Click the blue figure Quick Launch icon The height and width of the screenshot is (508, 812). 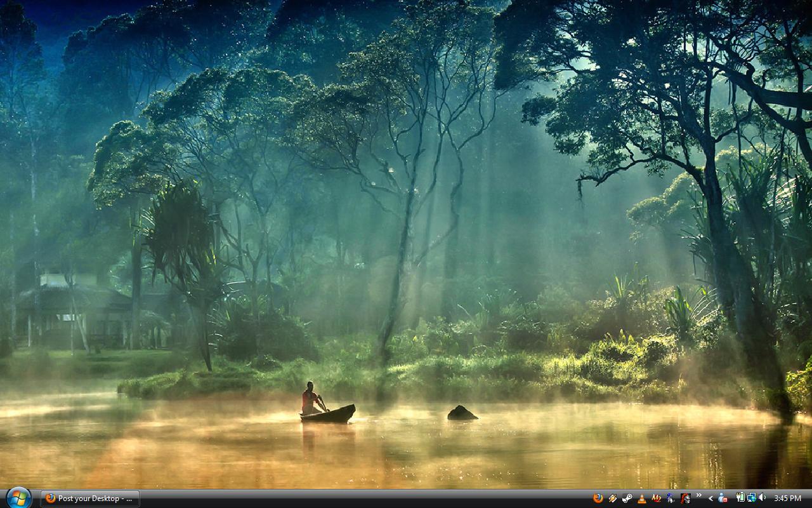[x=671, y=498]
